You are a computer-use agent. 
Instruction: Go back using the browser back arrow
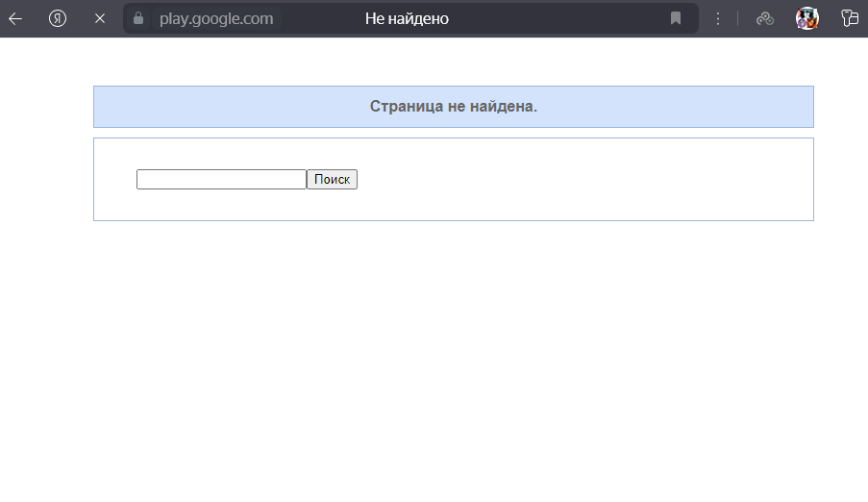coord(15,18)
